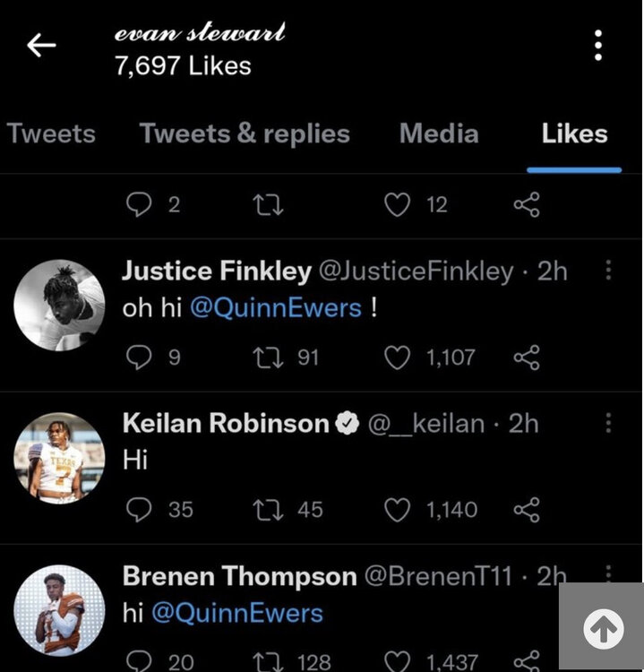This screenshot has height=672, width=644.
Task: Like the tweet with 12 likes
Action: pos(397,205)
